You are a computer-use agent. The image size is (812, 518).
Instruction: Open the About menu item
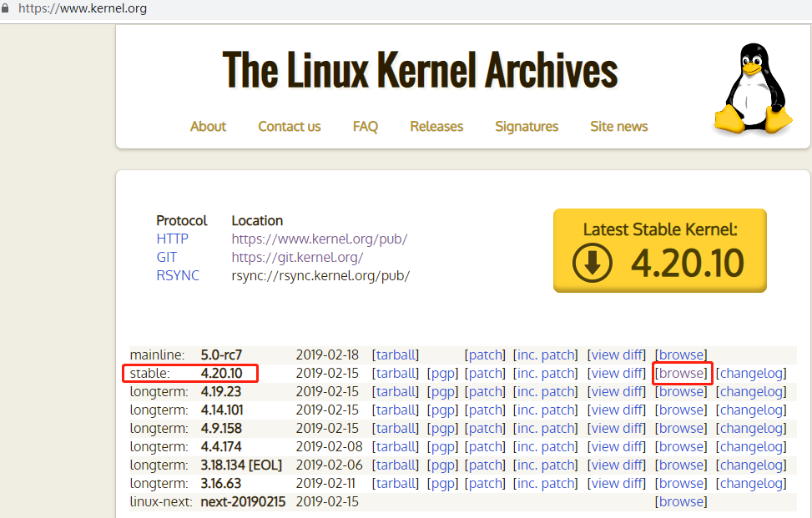[x=208, y=126]
